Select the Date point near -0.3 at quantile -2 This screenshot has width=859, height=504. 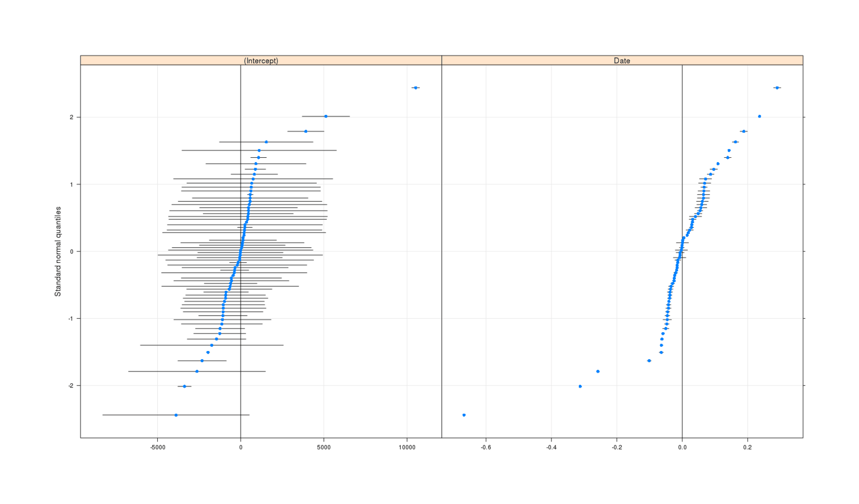[x=580, y=386]
